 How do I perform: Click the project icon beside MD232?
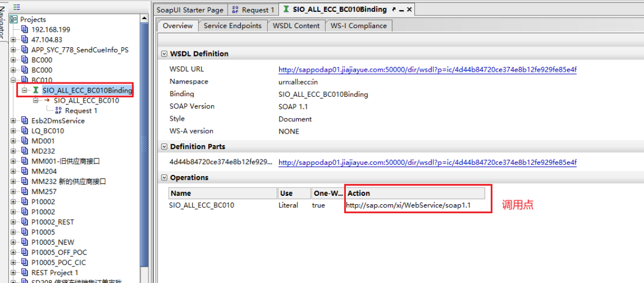pos(24,151)
